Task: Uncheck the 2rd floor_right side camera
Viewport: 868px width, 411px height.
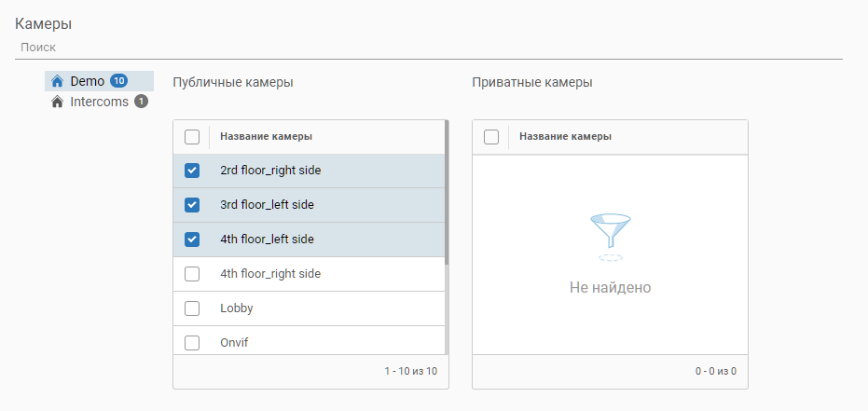Action: (x=192, y=171)
